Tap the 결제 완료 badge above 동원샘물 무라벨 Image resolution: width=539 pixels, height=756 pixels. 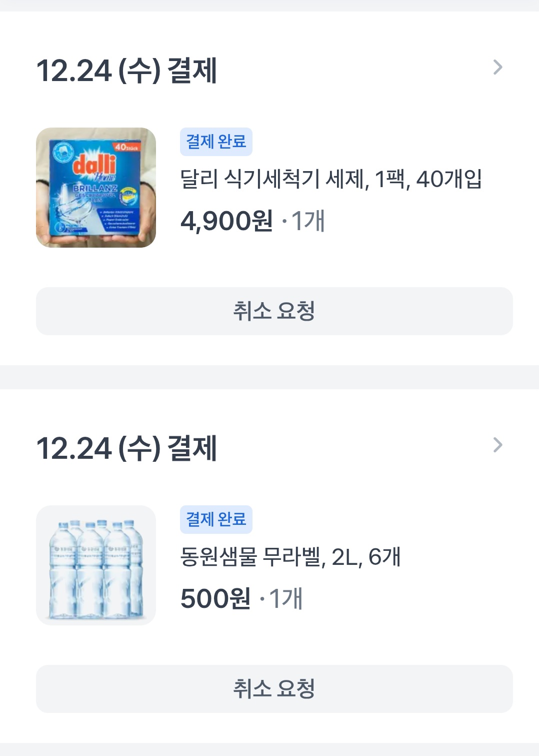tap(216, 519)
